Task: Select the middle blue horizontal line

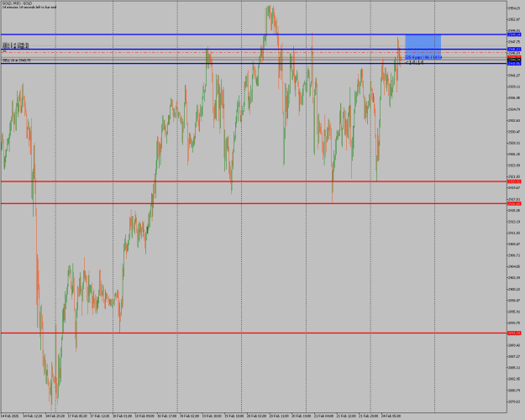Action: [254, 50]
